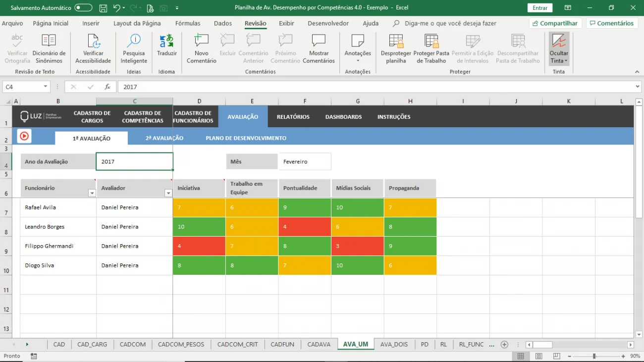Switch to the AVA_DOIS sheet tab
Image resolution: width=644 pixels, height=362 pixels.
(394, 344)
